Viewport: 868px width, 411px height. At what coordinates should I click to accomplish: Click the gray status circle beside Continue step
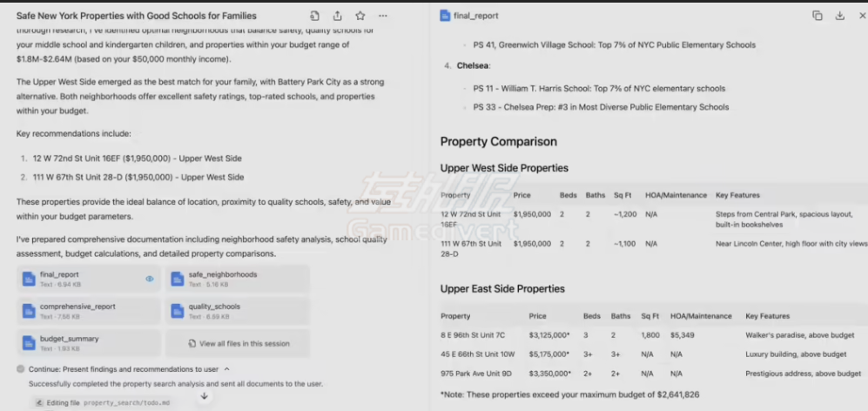point(21,369)
